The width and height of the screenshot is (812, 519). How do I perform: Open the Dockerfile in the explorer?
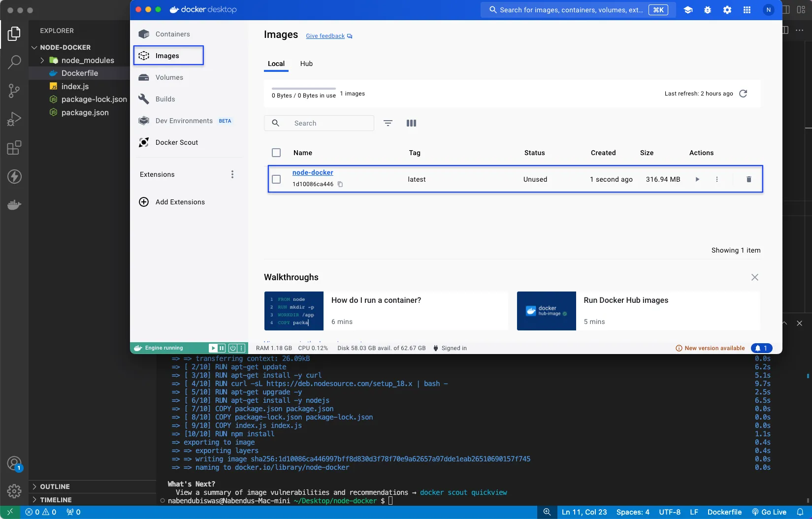(79, 73)
